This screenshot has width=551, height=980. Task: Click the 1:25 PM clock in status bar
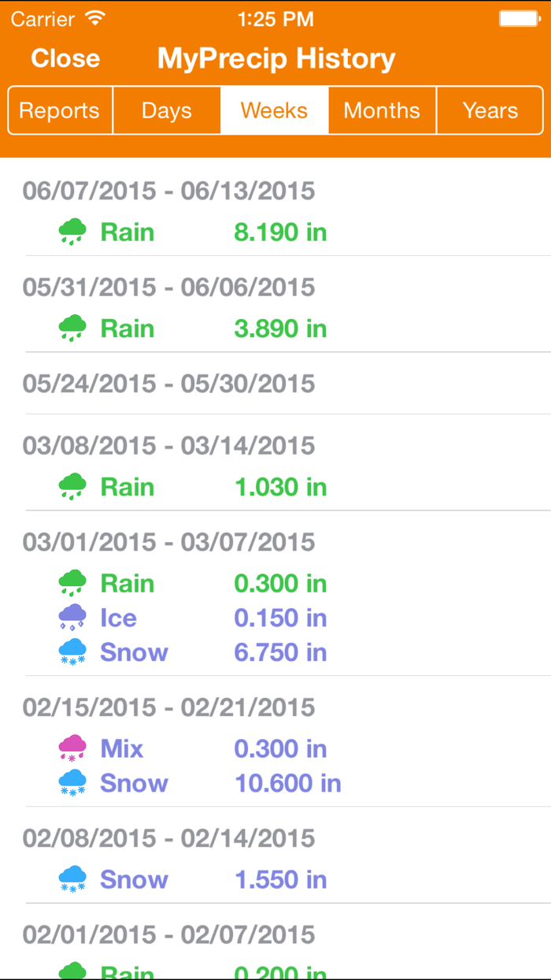point(275,17)
